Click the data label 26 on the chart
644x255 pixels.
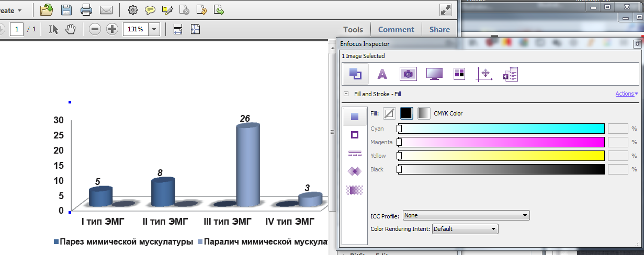245,119
